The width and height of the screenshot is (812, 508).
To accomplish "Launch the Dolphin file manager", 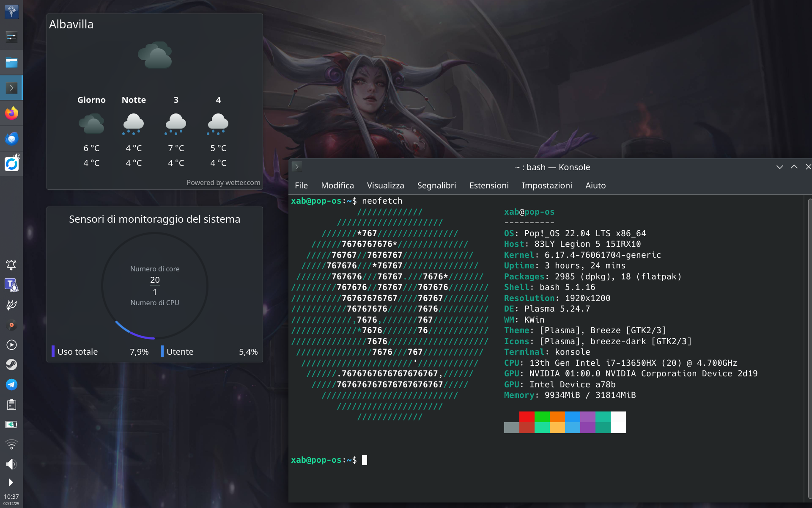I will point(11,63).
